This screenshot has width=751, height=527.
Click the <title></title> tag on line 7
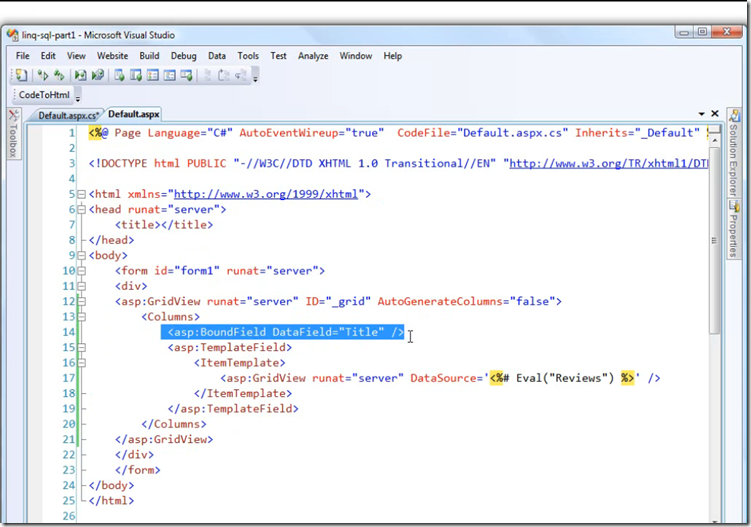pyautogui.click(x=164, y=225)
